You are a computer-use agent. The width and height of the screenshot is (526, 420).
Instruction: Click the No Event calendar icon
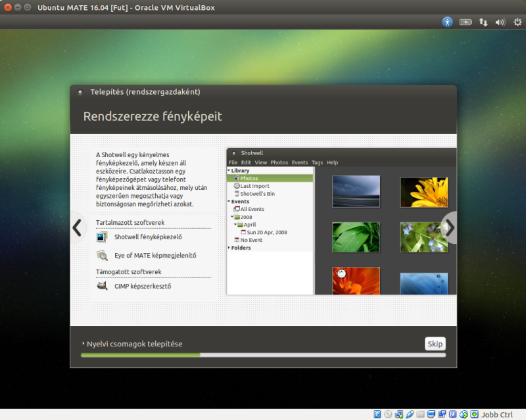pos(237,240)
